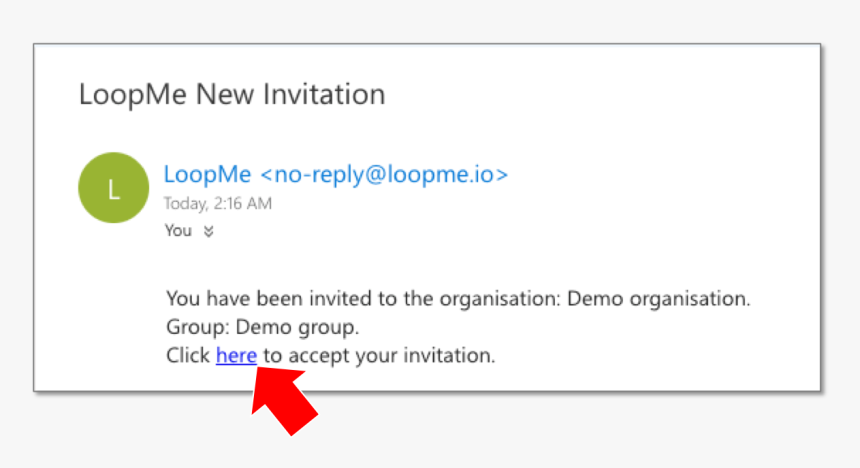Click the word "Click" before the link
This screenshot has width=860, height=468.
(188, 355)
